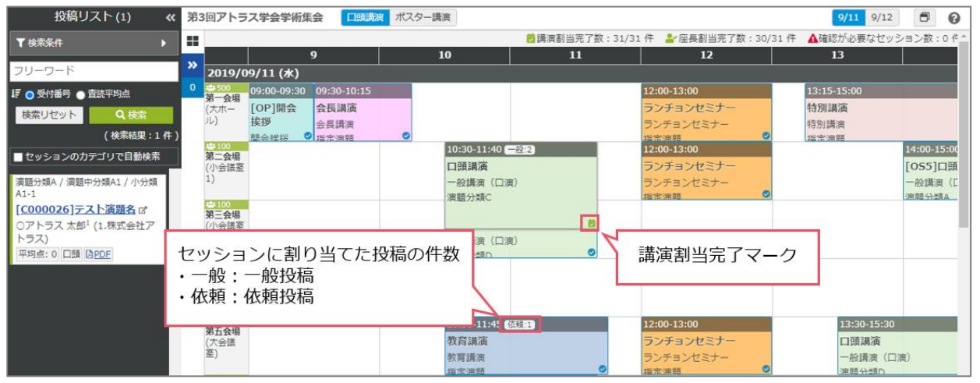Screen dimensions: 980x383
Task: Open the help question mark icon
Action: tap(953, 17)
